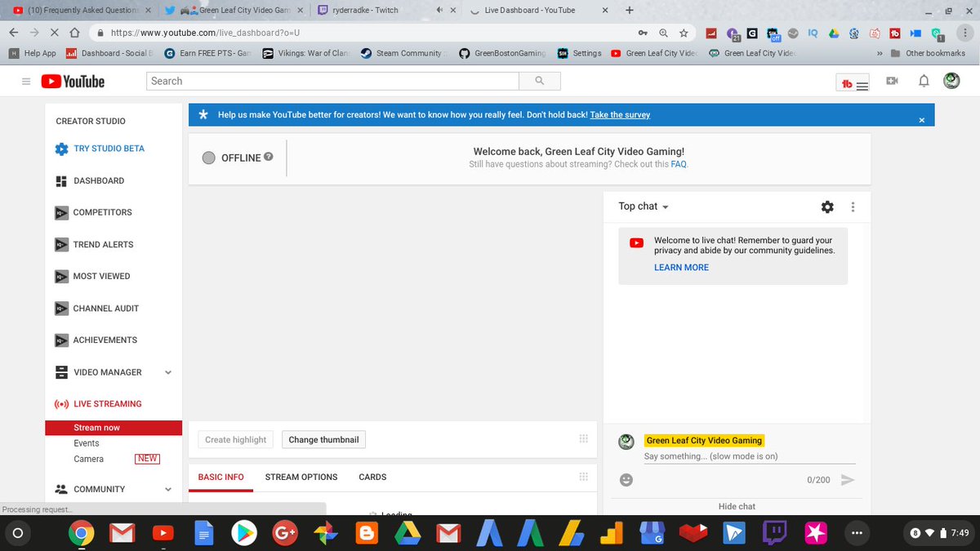Image resolution: width=980 pixels, height=551 pixels.
Task: Open Trend Alerts in sidebar
Action: coord(94,245)
